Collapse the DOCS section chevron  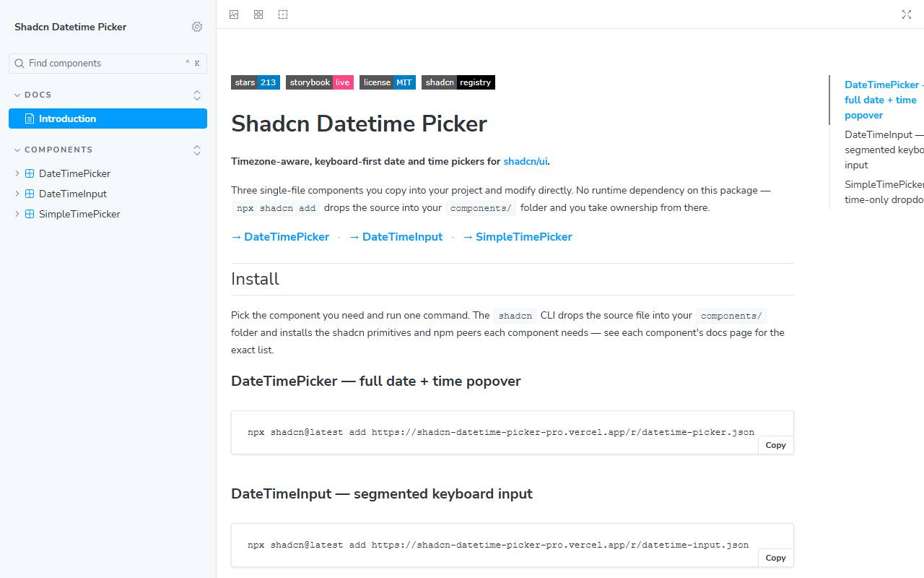(17, 95)
